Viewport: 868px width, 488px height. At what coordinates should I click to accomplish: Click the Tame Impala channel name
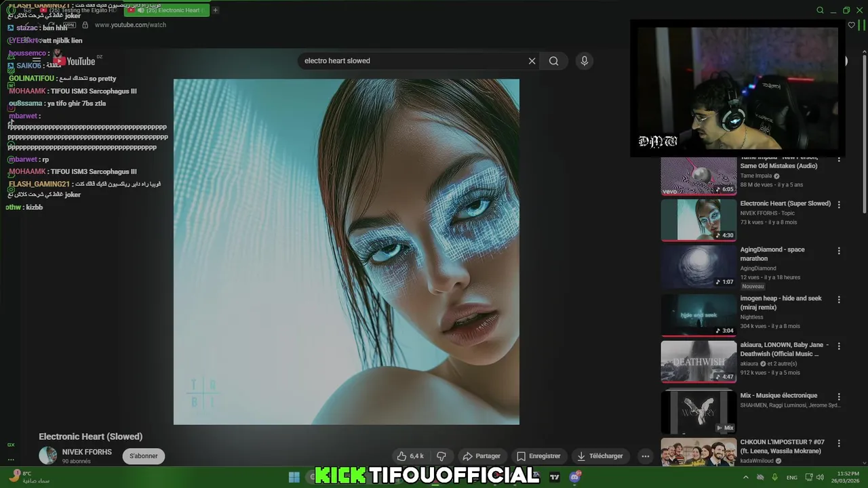pos(756,176)
